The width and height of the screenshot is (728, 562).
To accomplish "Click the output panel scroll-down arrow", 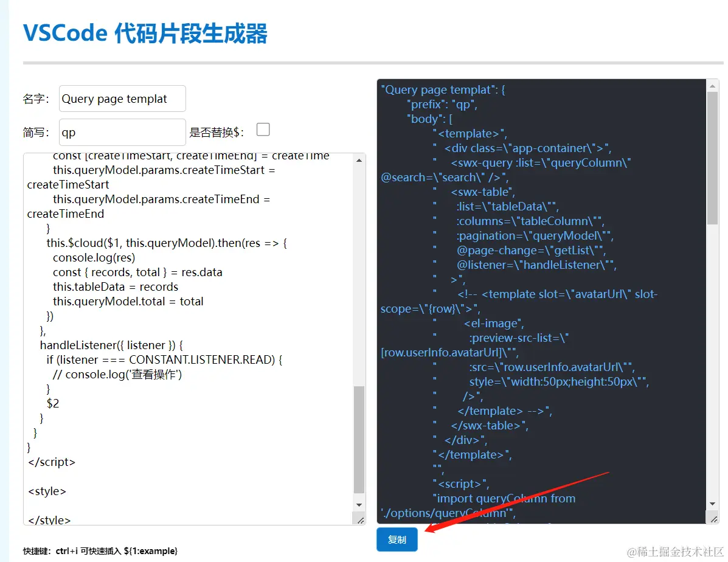I will point(712,504).
